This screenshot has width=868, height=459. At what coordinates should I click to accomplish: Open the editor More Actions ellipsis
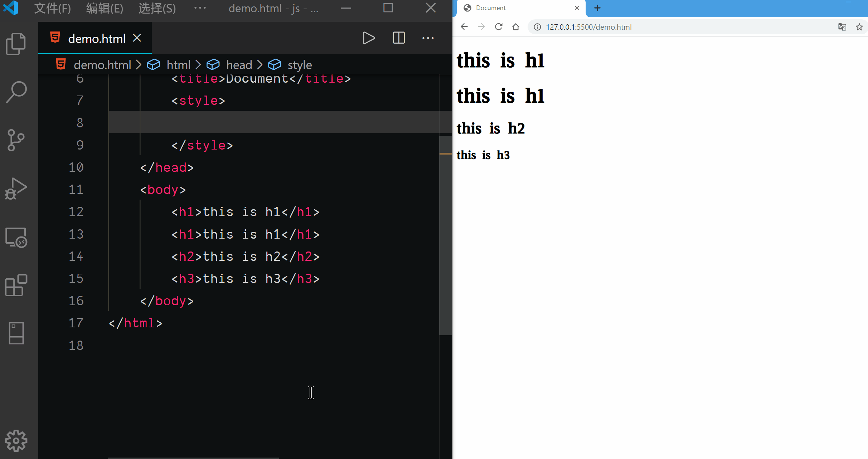click(428, 38)
